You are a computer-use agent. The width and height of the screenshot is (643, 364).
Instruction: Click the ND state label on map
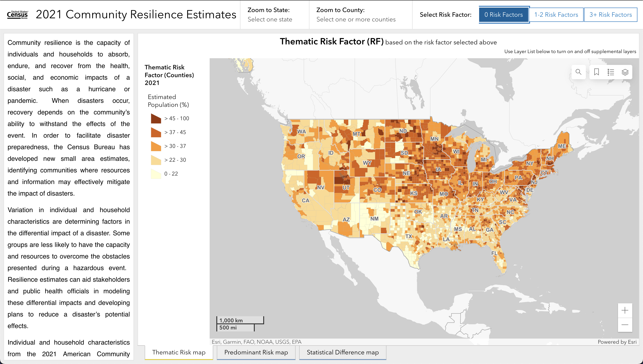tap(403, 131)
